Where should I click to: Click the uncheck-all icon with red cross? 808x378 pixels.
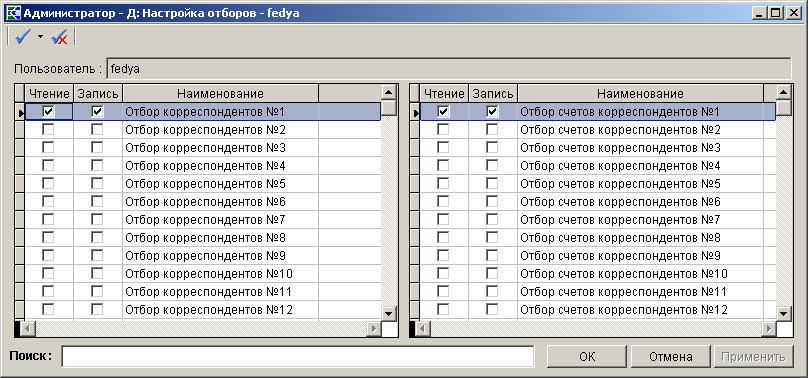tap(60, 38)
